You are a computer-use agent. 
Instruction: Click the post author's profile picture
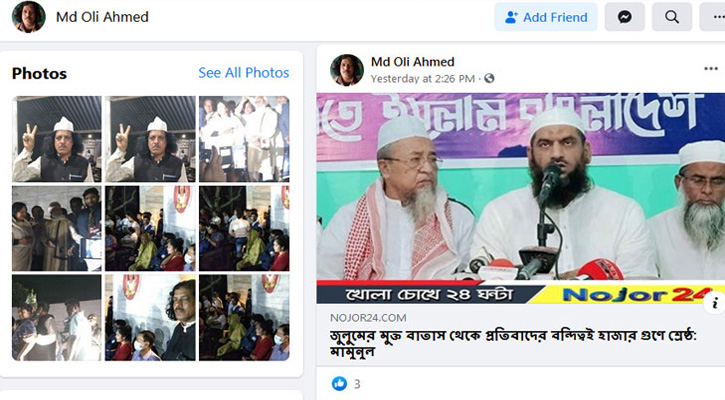pyautogui.click(x=347, y=70)
